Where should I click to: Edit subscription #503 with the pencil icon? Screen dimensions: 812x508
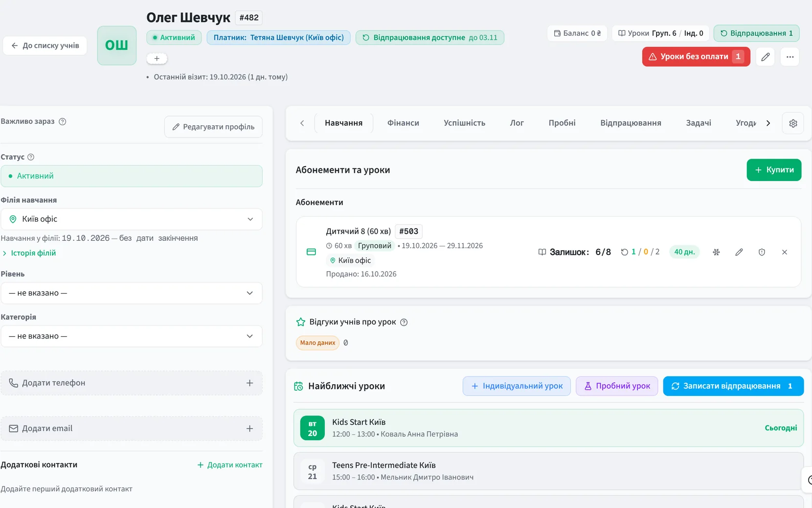739,252
